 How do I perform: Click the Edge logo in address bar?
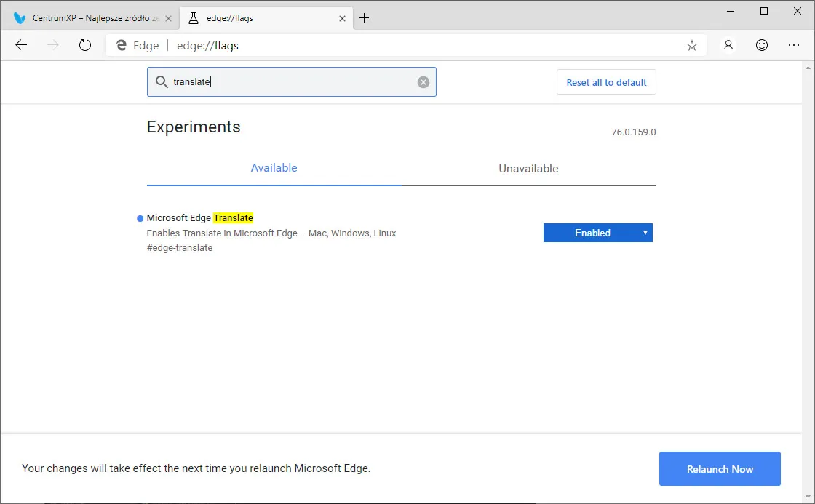tap(121, 45)
